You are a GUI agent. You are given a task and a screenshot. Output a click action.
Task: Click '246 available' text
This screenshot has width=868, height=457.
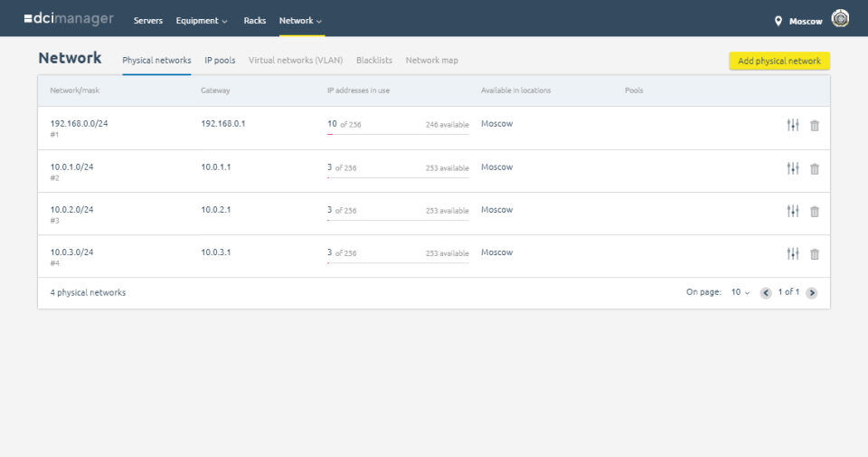coord(448,125)
